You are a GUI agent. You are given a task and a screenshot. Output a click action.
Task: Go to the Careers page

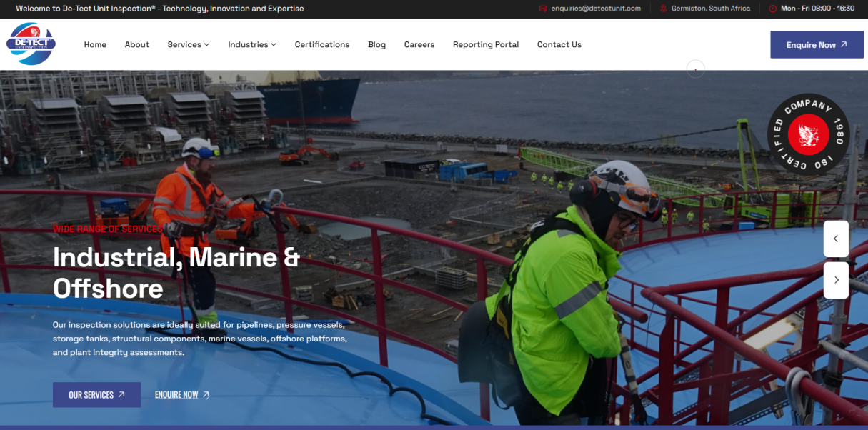[419, 44]
